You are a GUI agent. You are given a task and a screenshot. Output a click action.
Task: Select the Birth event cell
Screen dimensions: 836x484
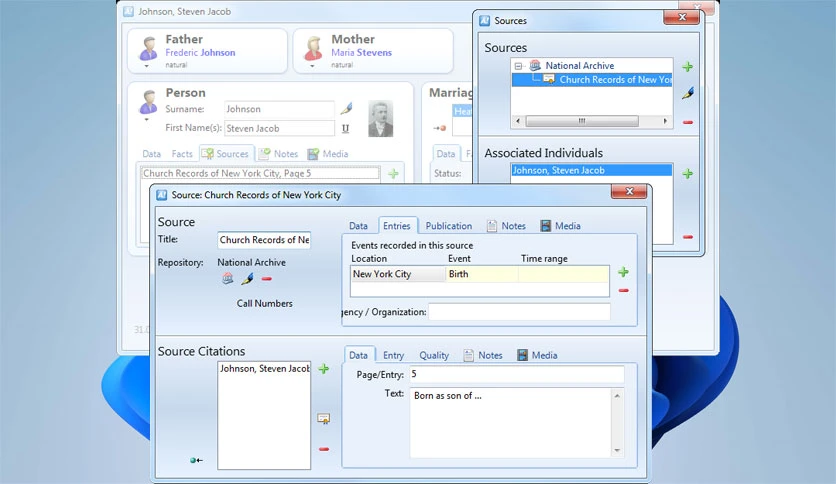pyautogui.click(x=481, y=274)
